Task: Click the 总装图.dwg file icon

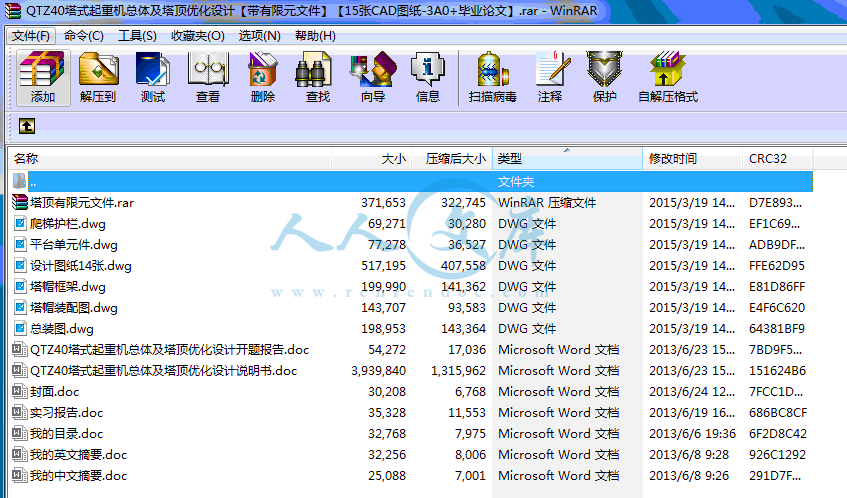Action: point(20,328)
